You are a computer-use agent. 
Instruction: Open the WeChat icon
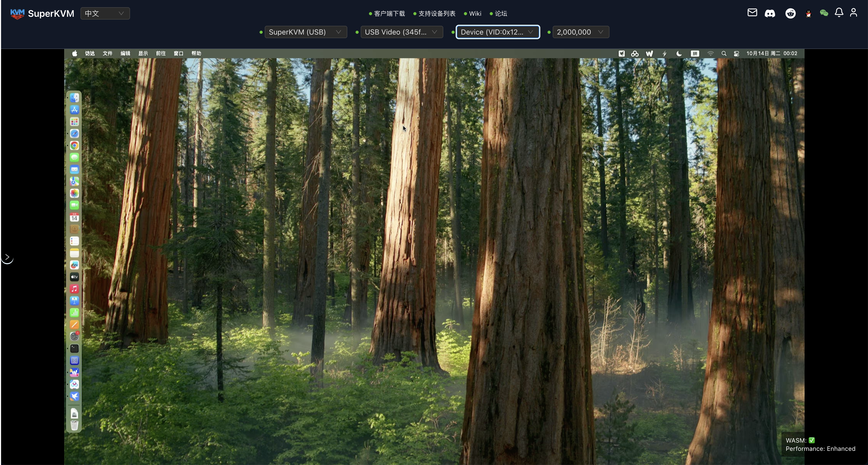click(x=824, y=13)
